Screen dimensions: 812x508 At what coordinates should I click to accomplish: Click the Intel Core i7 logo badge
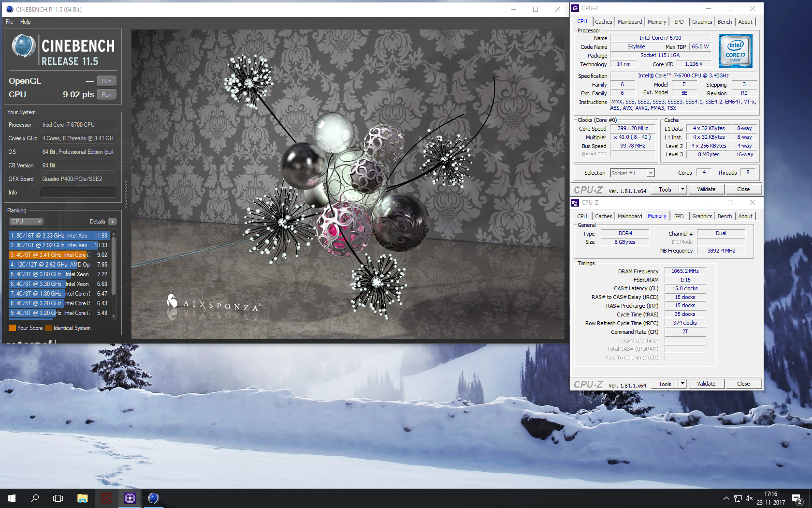735,51
